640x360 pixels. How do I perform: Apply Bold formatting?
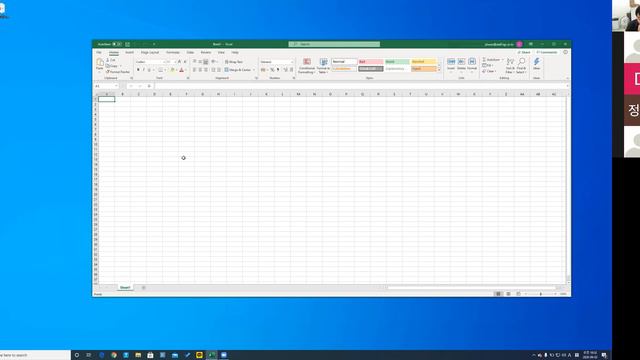(x=138, y=70)
